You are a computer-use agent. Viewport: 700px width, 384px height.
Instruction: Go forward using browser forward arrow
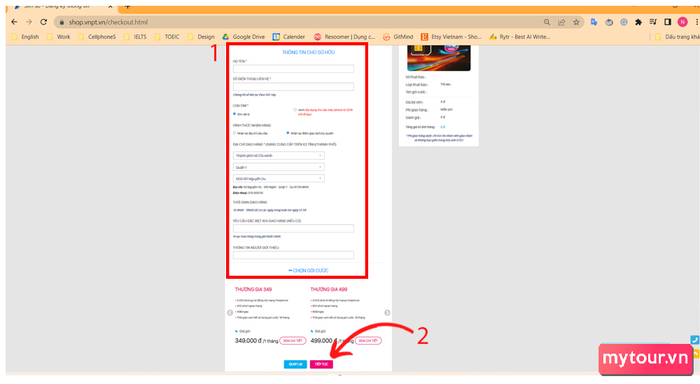(x=29, y=22)
